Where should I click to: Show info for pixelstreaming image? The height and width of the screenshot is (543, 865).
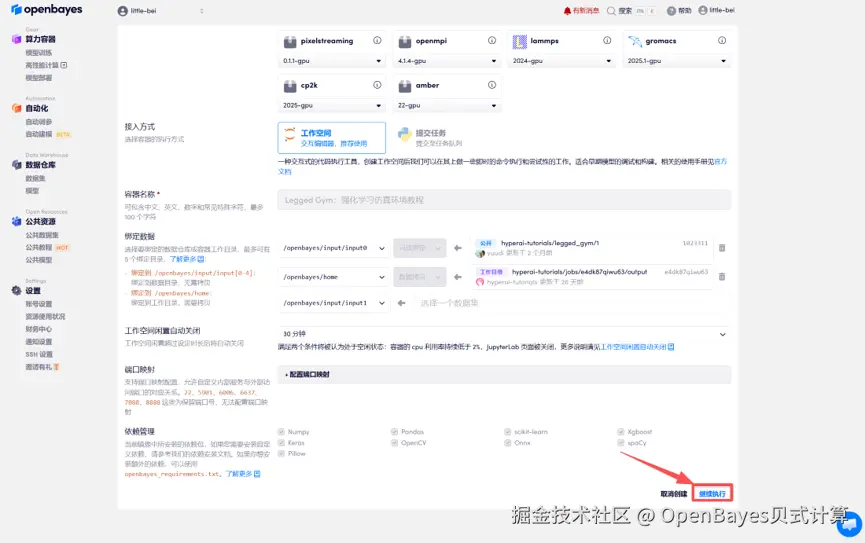[377, 40]
